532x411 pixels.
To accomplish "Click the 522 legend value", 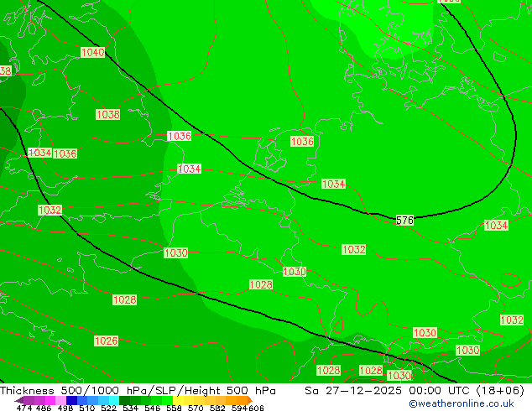I will [x=108, y=408].
